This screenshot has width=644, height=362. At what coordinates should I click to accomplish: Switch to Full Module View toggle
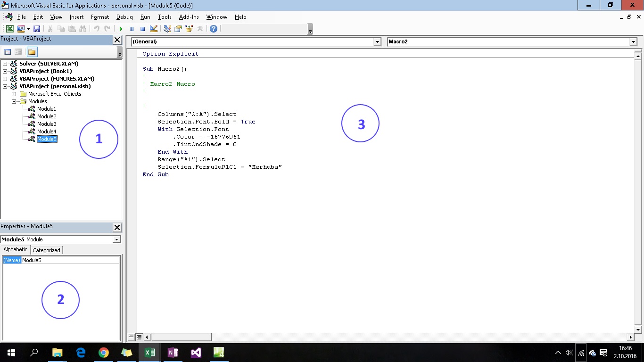(139, 337)
